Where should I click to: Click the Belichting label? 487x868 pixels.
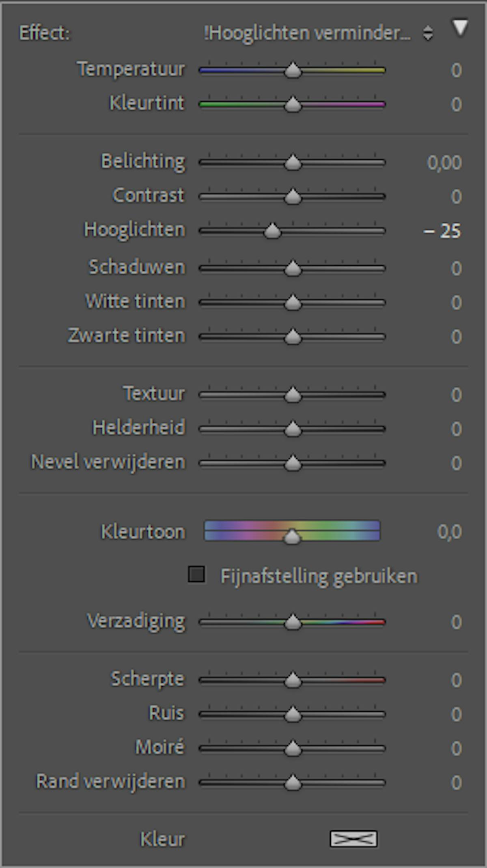point(143,162)
